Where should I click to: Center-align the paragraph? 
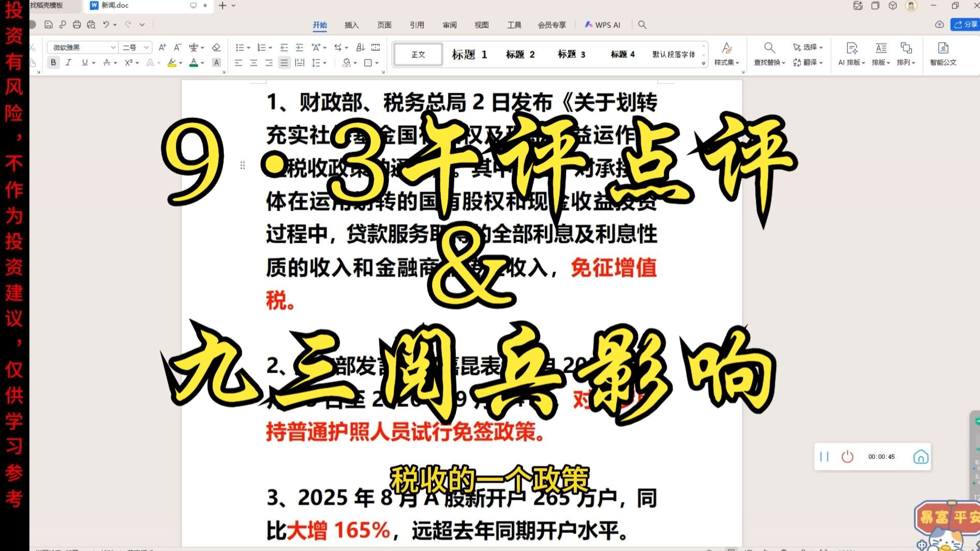point(254,63)
